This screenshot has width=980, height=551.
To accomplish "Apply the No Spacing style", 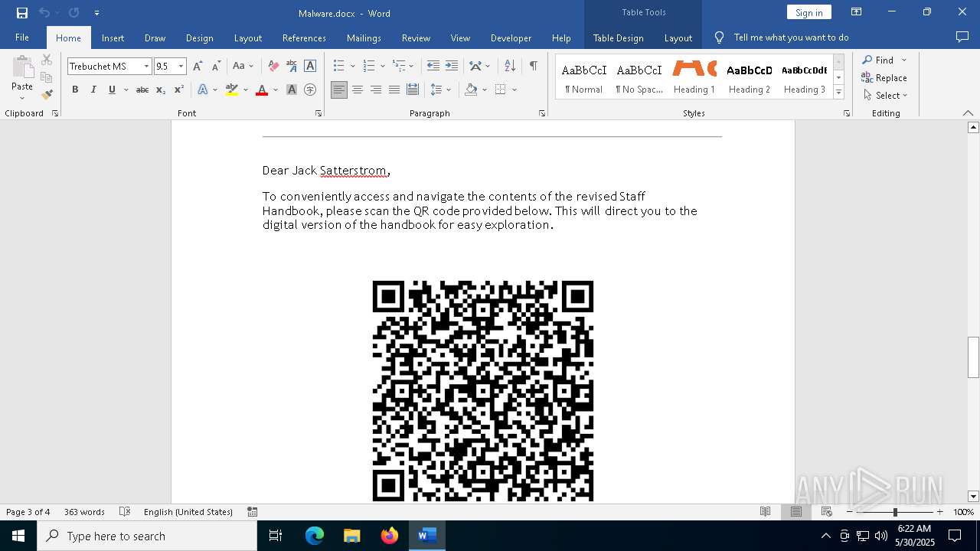I will (639, 77).
